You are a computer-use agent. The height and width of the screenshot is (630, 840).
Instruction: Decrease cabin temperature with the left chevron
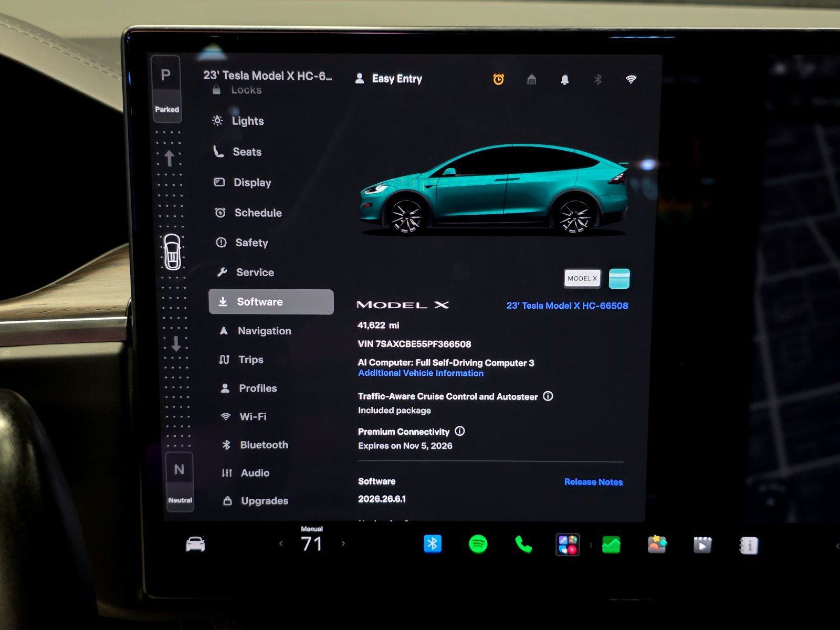coord(281,544)
